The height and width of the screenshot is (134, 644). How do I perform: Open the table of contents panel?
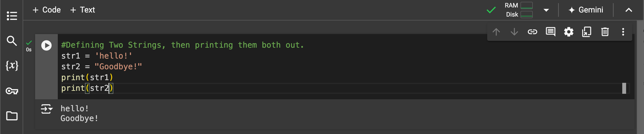point(12,16)
